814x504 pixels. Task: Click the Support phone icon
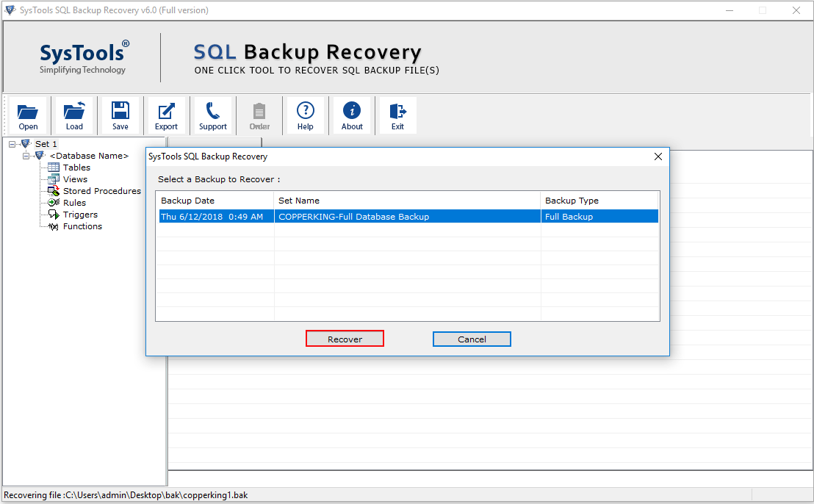coord(212,115)
